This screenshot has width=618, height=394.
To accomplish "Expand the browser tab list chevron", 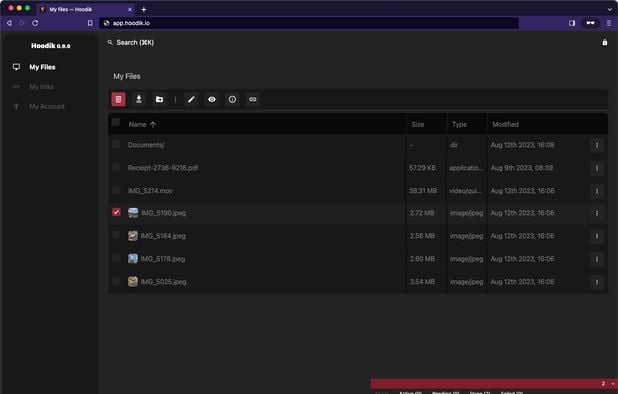I will tap(609, 9).
